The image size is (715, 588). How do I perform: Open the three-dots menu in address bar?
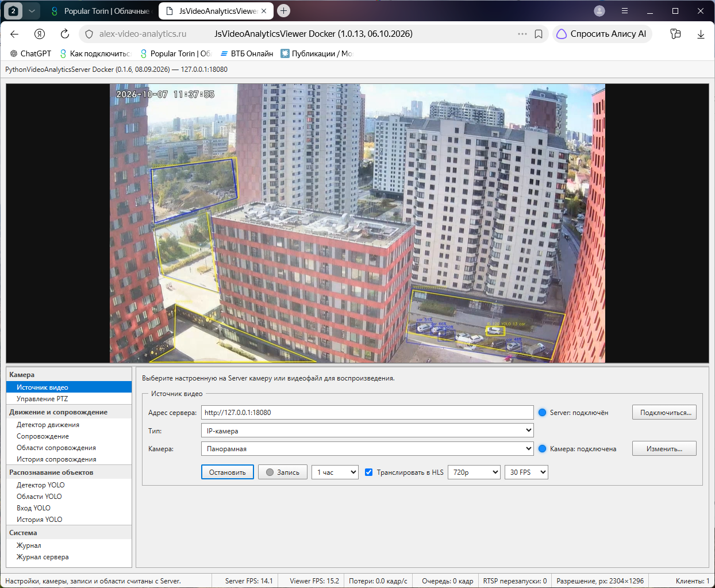pyautogui.click(x=522, y=34)
